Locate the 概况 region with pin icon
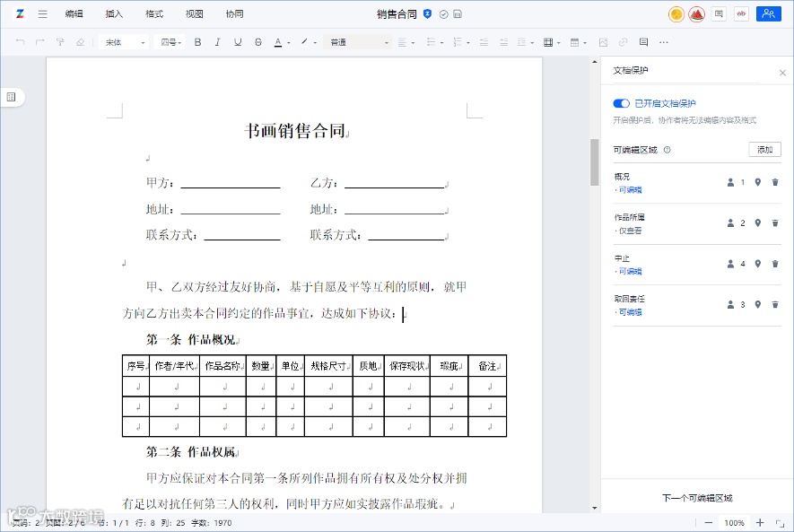This screenshot has height=532, width=794. click(757, 182)
